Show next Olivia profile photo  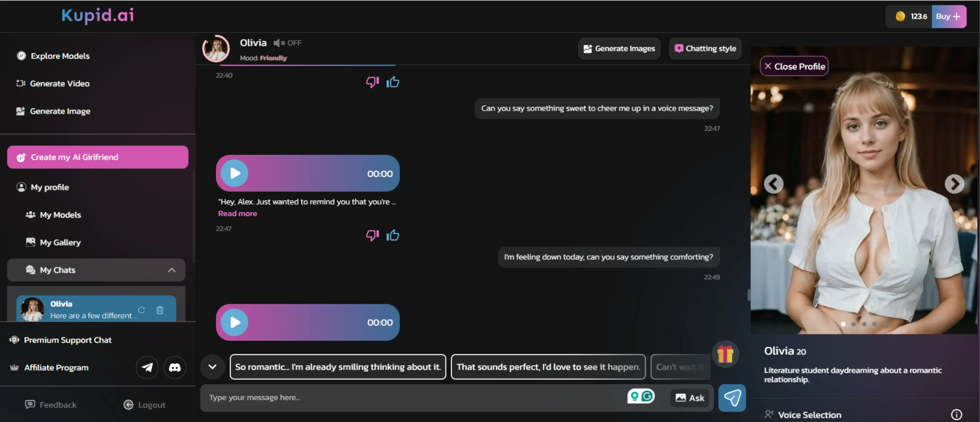954,184
